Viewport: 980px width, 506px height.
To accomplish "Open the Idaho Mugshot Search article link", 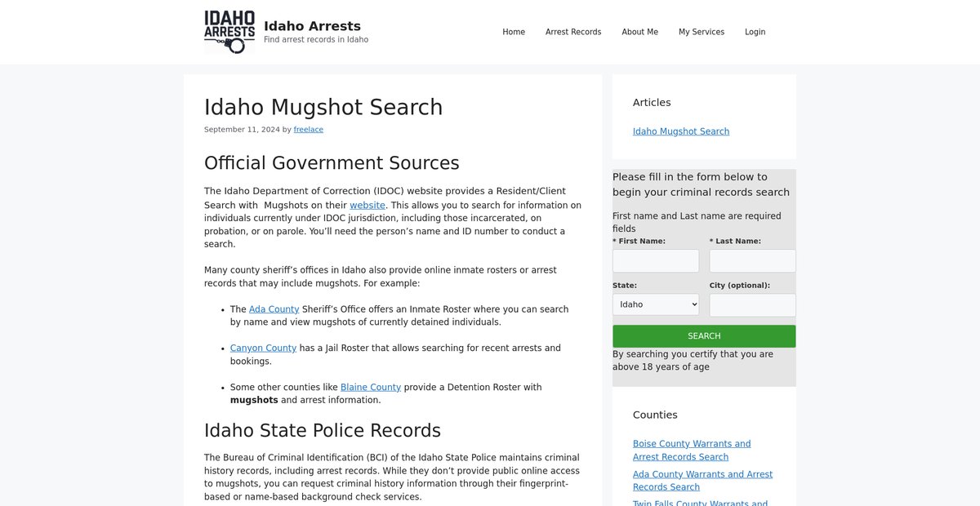I will tap(681, 131).
